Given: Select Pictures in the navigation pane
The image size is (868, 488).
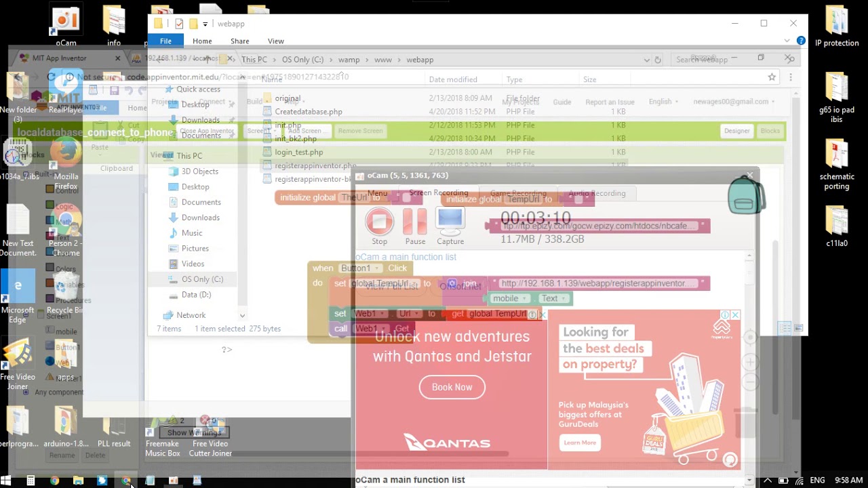Looking at the screenshot, I should coord(195,248).
